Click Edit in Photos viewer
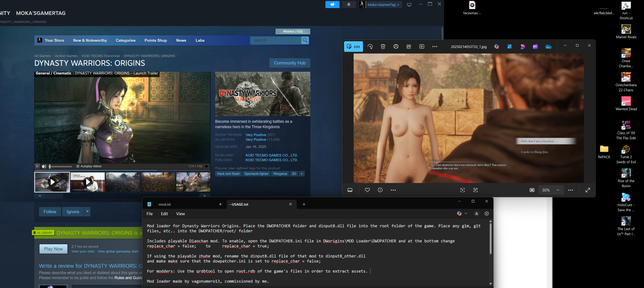 tap(354, 47)
